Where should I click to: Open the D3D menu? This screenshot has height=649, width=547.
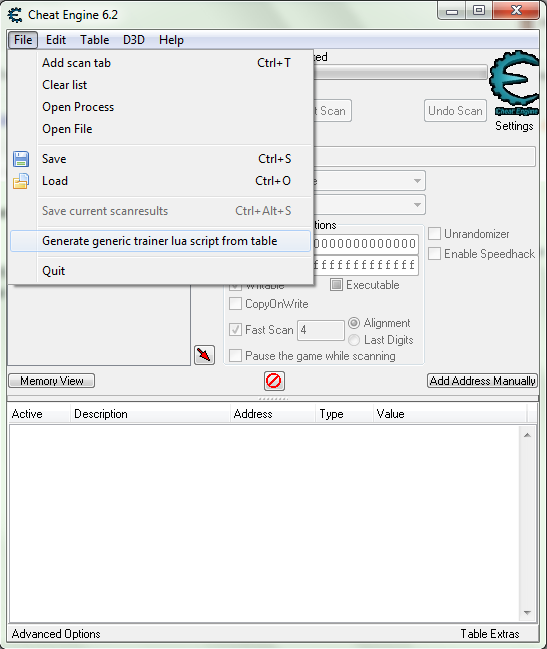134,40
